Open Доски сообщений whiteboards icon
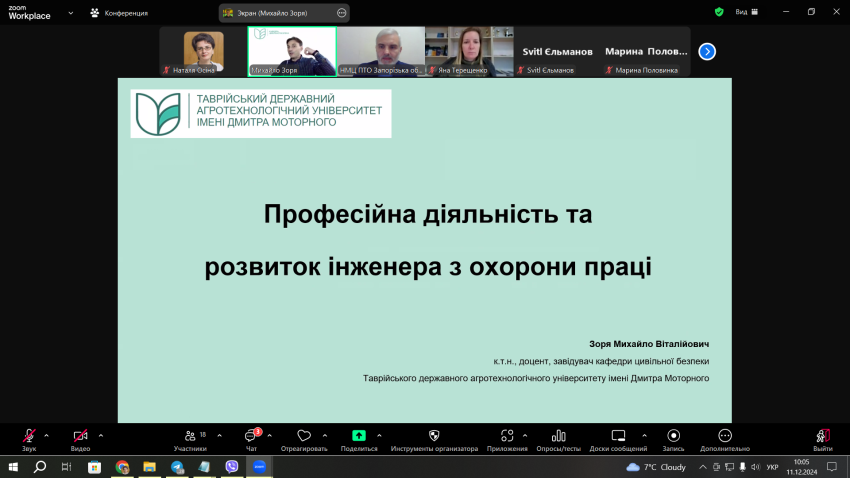Screen dimensions: 850x478 tap(618, 440)
